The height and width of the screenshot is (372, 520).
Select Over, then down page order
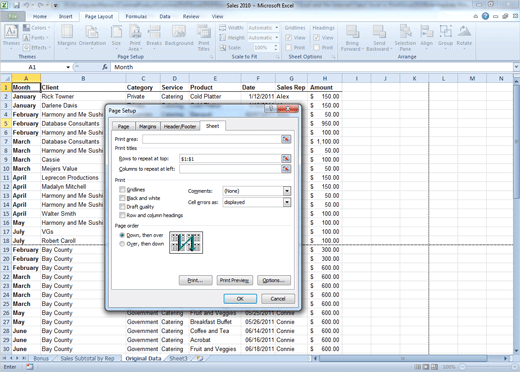[122, 244]
